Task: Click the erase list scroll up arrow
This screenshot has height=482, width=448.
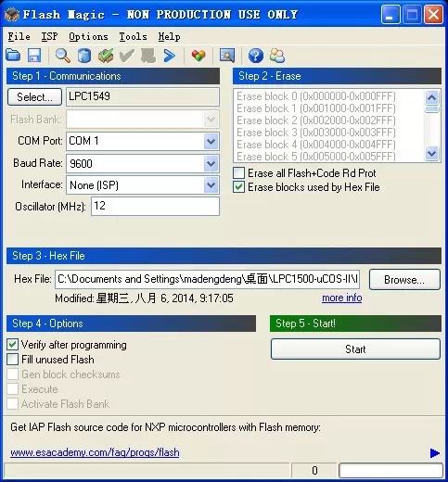Action: coord(431,97)
